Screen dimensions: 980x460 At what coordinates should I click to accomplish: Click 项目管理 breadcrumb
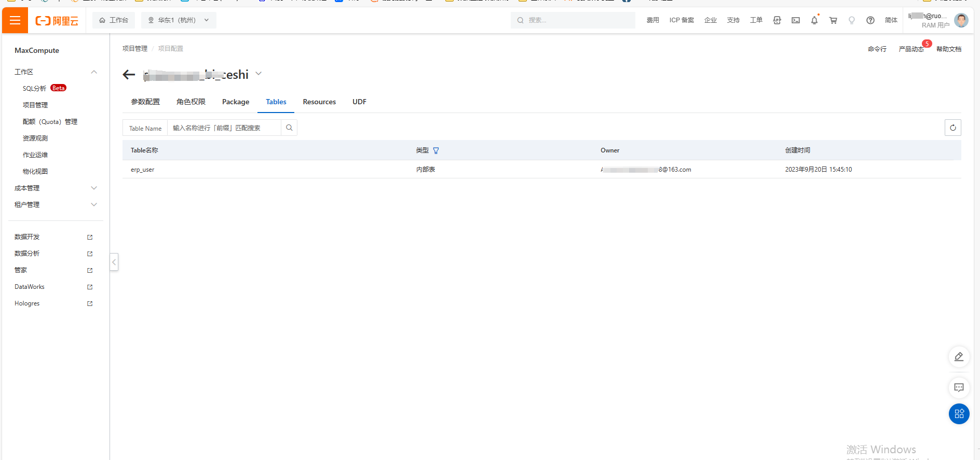tap(135, 48)
